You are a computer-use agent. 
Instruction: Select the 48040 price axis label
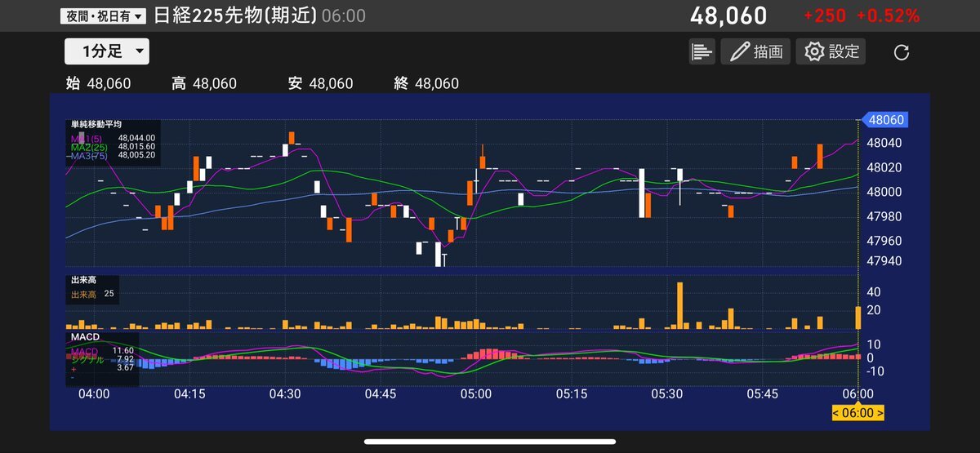tap(884, 144)
